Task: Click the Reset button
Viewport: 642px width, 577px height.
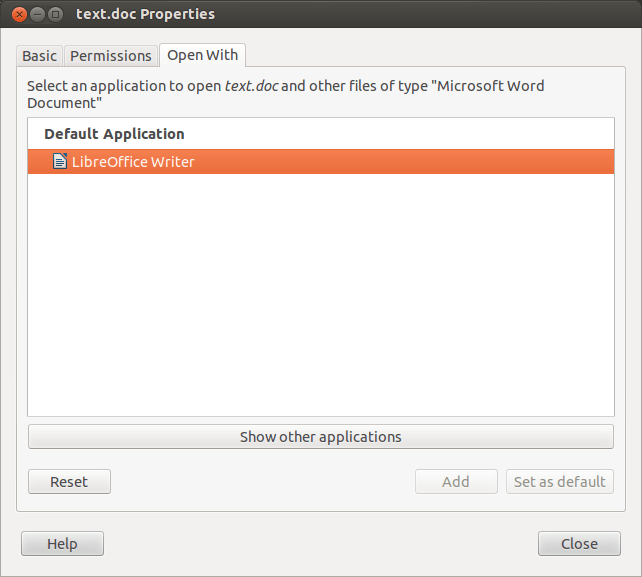Action: 69,482
